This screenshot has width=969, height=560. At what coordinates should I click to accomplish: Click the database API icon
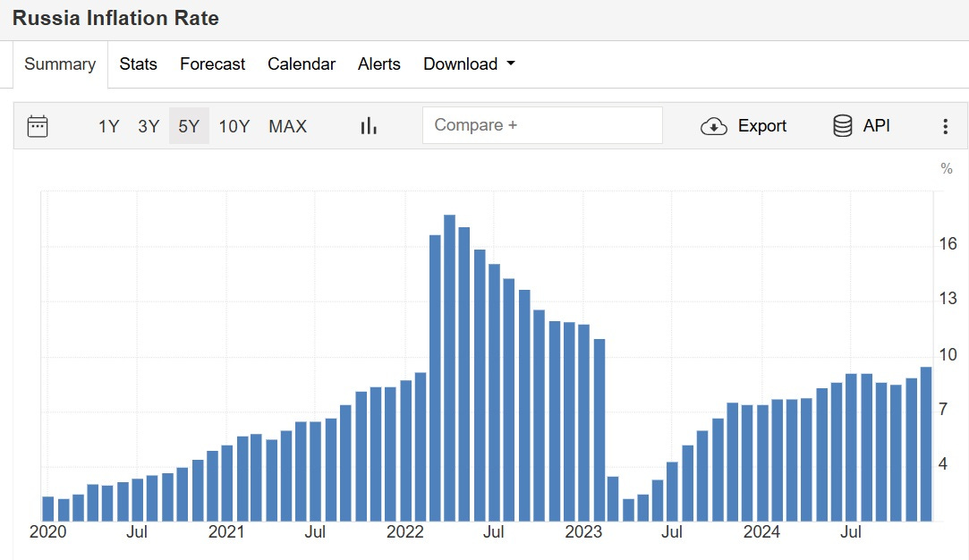pos(842,125)
